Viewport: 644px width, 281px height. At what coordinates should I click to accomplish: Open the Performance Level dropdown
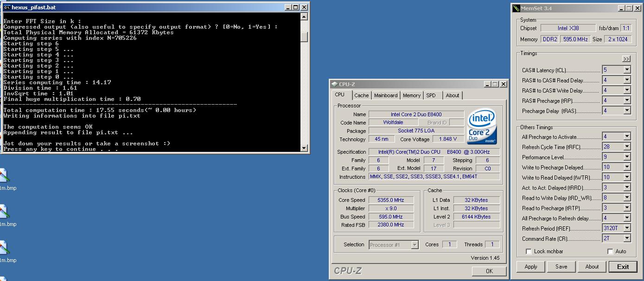[627, 157]
